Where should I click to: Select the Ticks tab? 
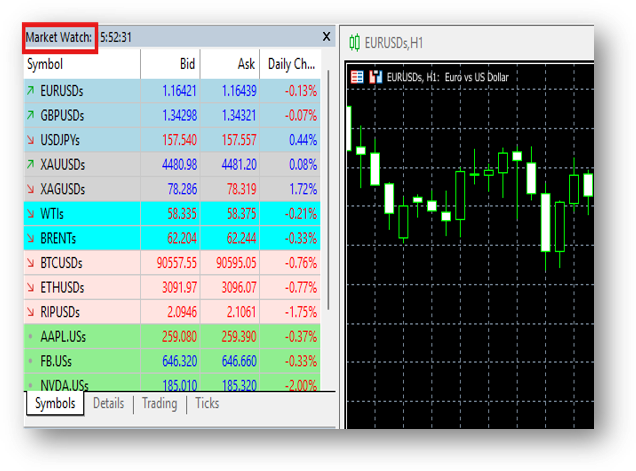pyautogui.click(x=207, y=404)
